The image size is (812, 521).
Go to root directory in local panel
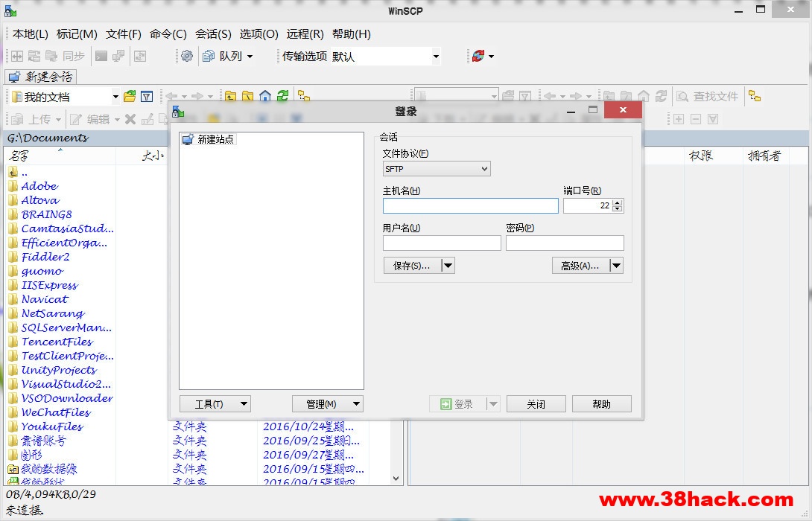pyautogui.click(x=248, y=96)
